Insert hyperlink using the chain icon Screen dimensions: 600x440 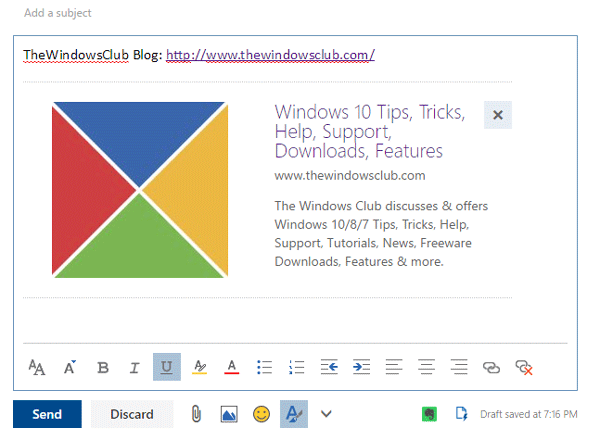[491, 367]
